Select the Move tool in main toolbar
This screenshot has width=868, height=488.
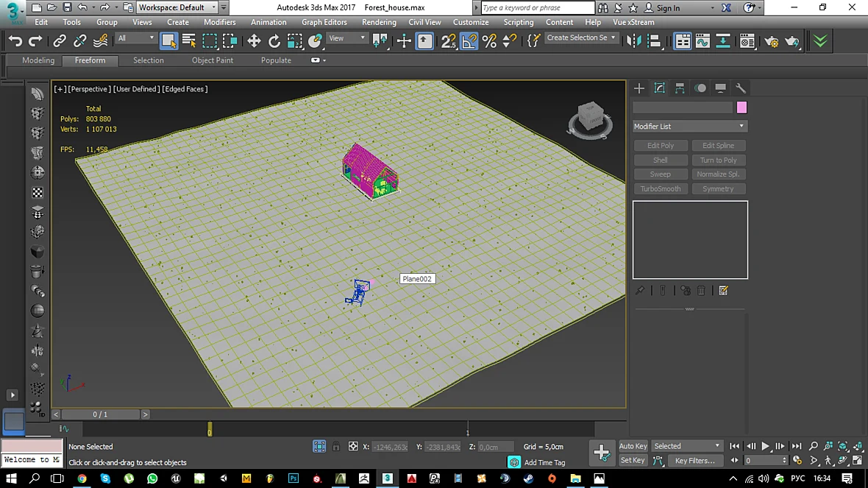tap(254, 41)
